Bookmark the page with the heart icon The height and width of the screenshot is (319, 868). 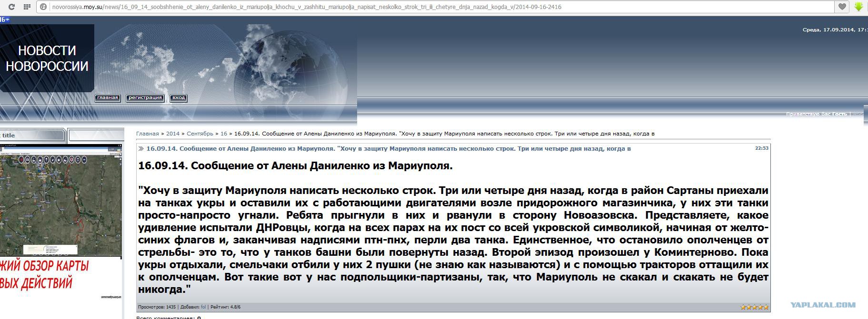click(x=842, y=7)
